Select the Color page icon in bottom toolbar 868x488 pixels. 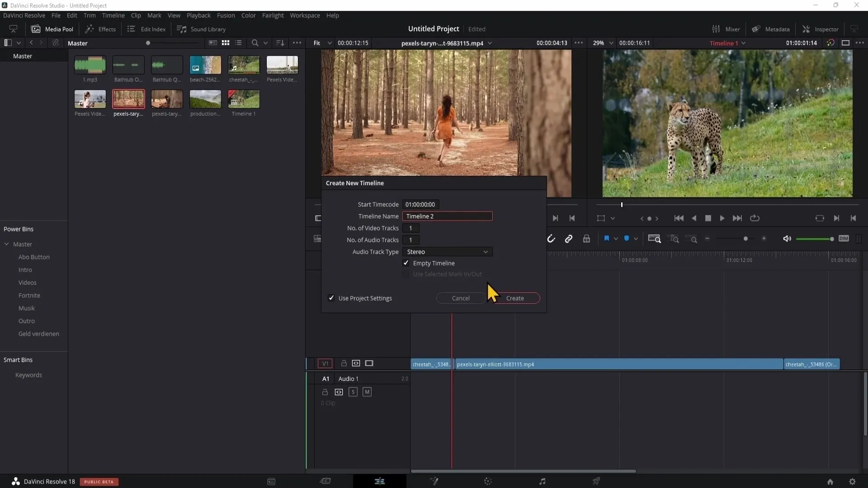pyautogui.click(x=488, y=481)
